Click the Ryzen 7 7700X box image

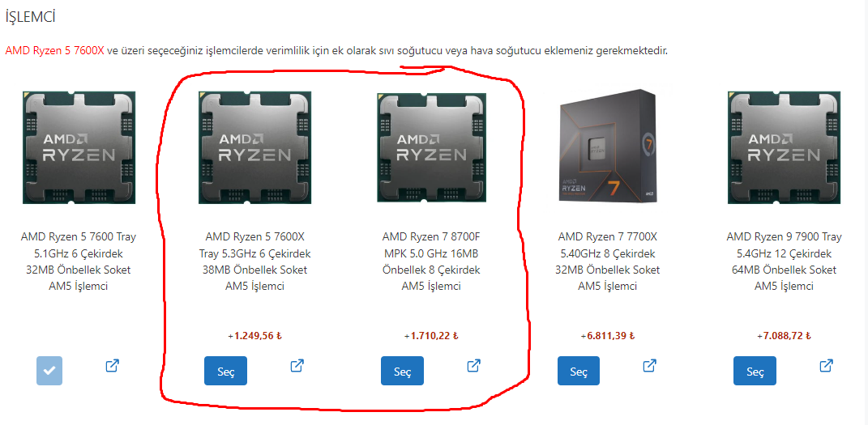click(x=608, y=146)
